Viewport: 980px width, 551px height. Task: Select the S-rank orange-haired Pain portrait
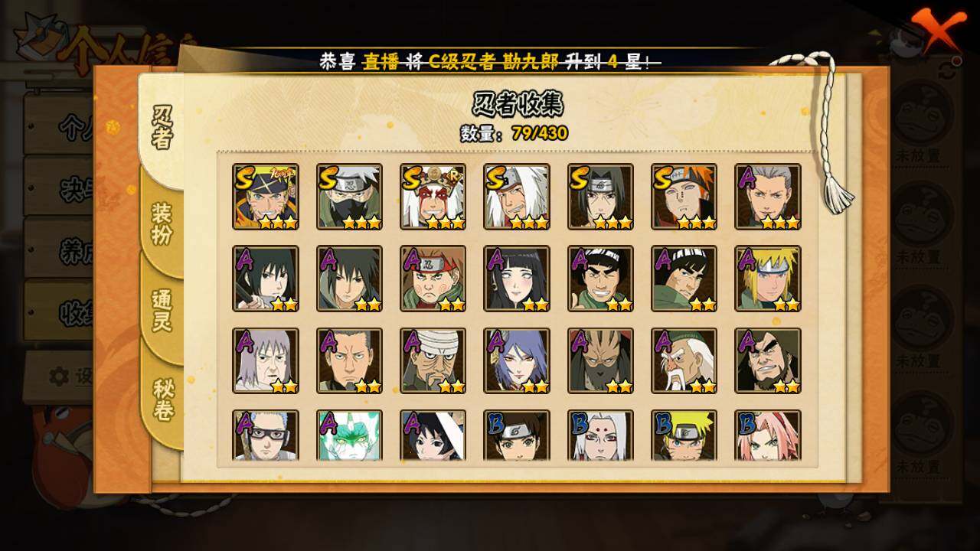684,197
